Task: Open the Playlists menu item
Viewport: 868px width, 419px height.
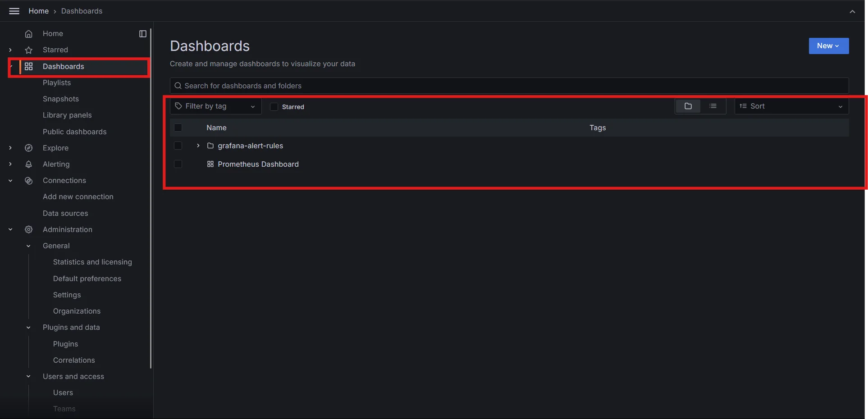Action: [x=56, y=82]
